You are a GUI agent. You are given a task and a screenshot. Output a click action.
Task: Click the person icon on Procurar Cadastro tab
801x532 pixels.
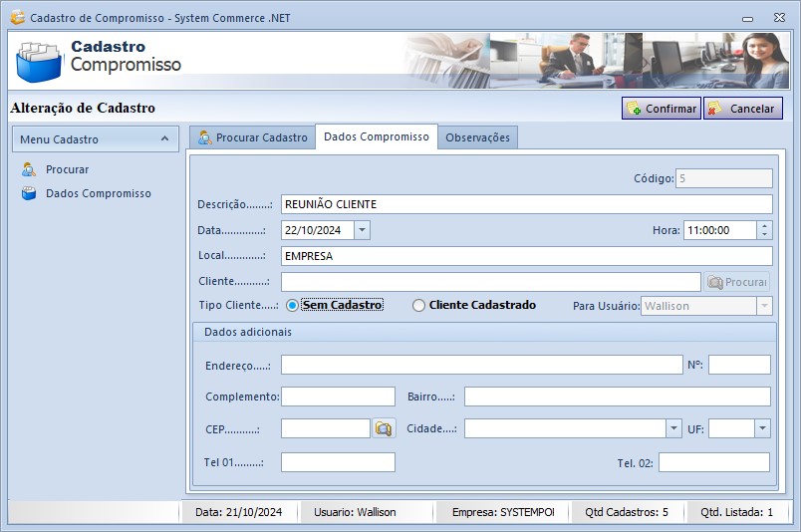[204, 137]
